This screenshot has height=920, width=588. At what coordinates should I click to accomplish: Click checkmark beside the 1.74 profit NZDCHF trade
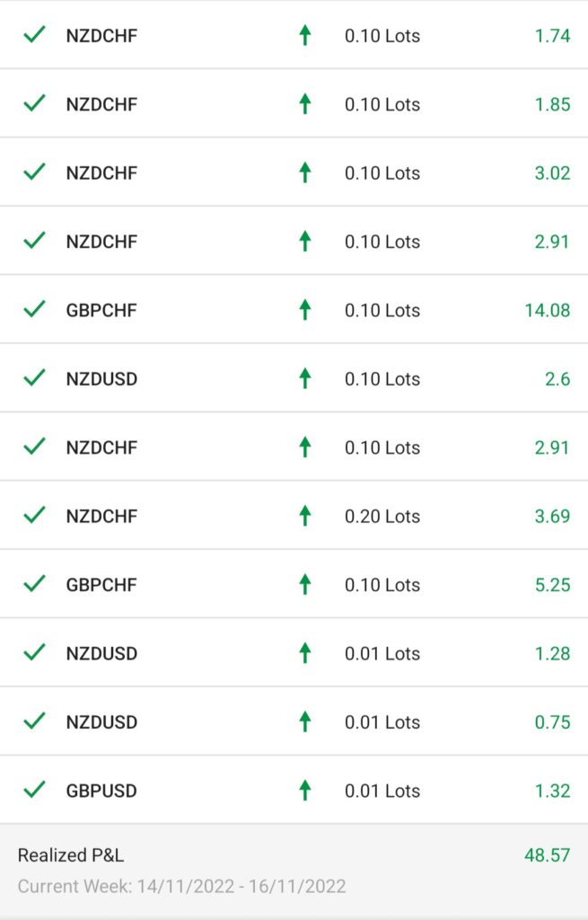click(x=35, y=35)
